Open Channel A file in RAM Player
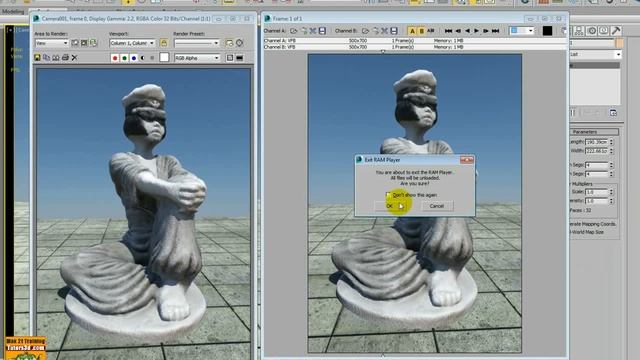 [x=293, y=31]
